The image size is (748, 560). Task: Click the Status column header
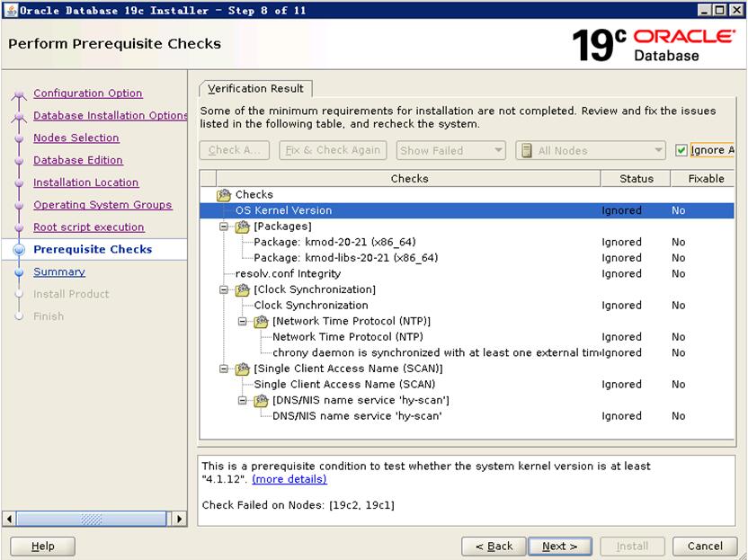coord(636,178)
